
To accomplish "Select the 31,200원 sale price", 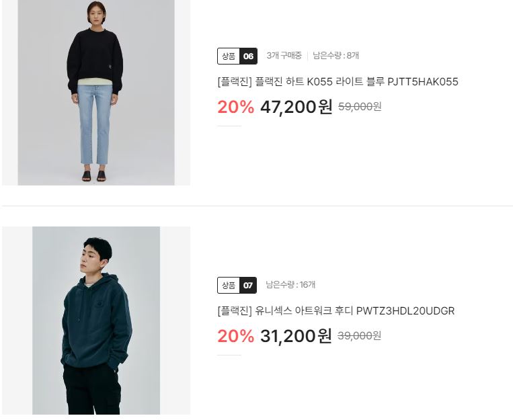I will click(296, 335).
